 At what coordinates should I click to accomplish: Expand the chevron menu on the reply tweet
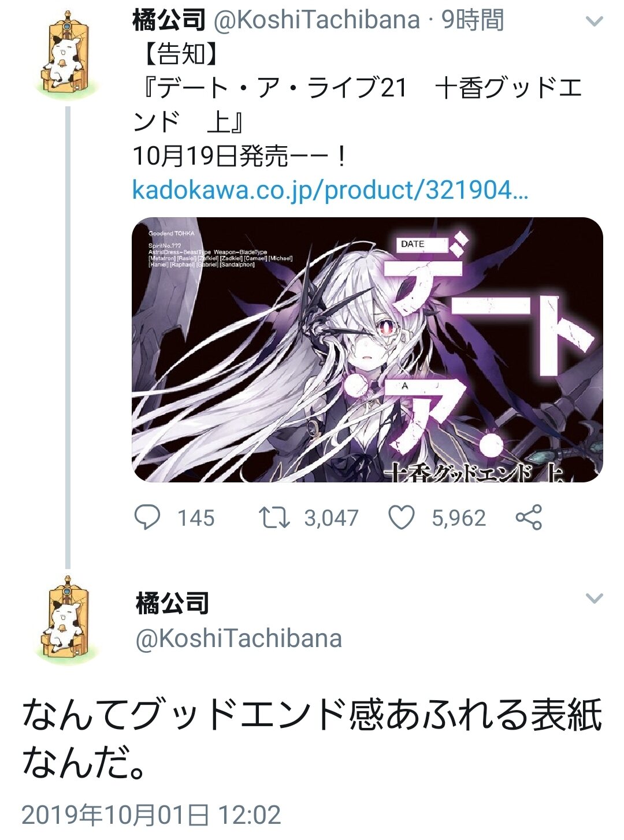point(594,598)
